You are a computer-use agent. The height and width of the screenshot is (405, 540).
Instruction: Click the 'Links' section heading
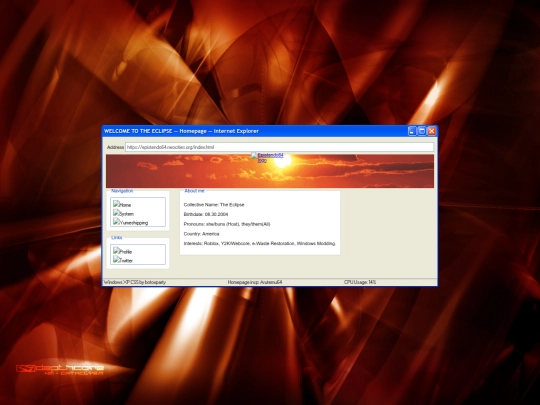click(x=117, y=238)
